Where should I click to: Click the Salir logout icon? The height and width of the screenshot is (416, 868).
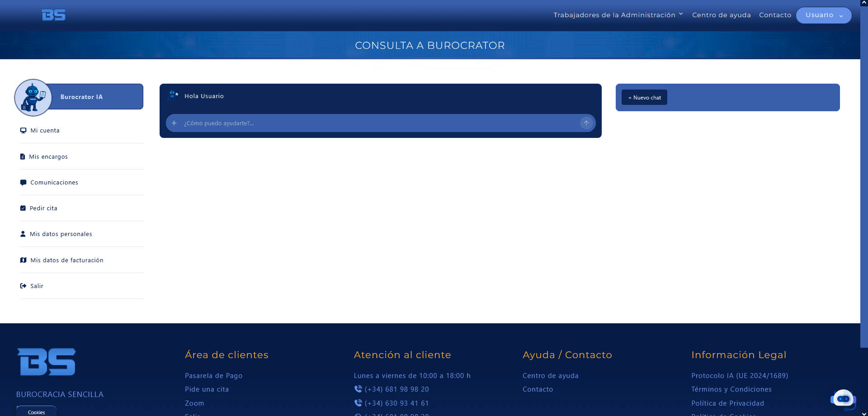(23, 286)
